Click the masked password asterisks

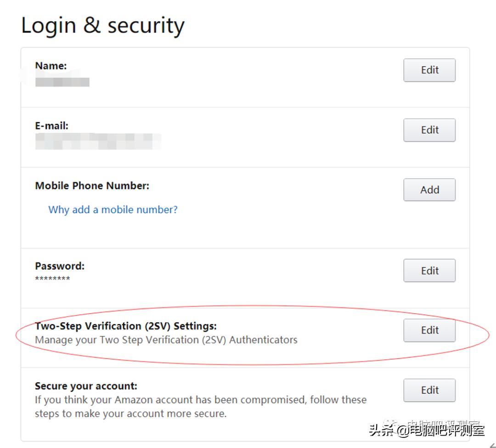tap(53, 279)
